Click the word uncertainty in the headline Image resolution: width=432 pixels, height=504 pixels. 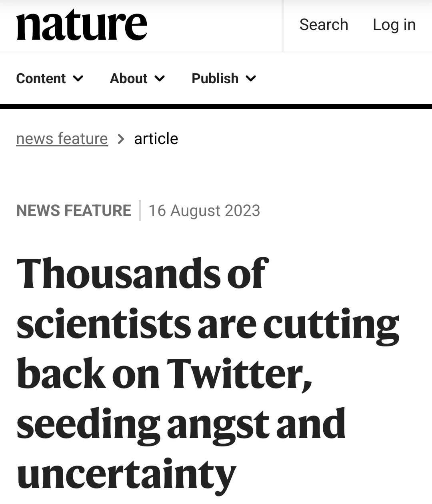click(x=126, y=474)
